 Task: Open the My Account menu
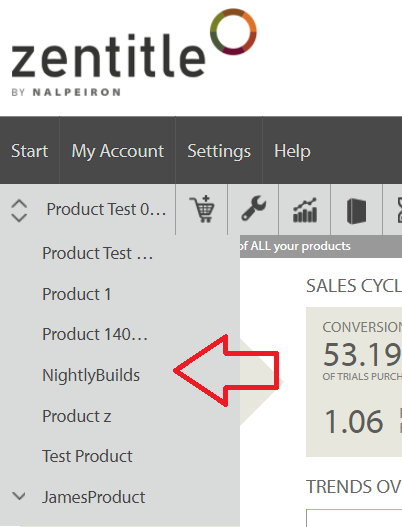tap(118, 151)
